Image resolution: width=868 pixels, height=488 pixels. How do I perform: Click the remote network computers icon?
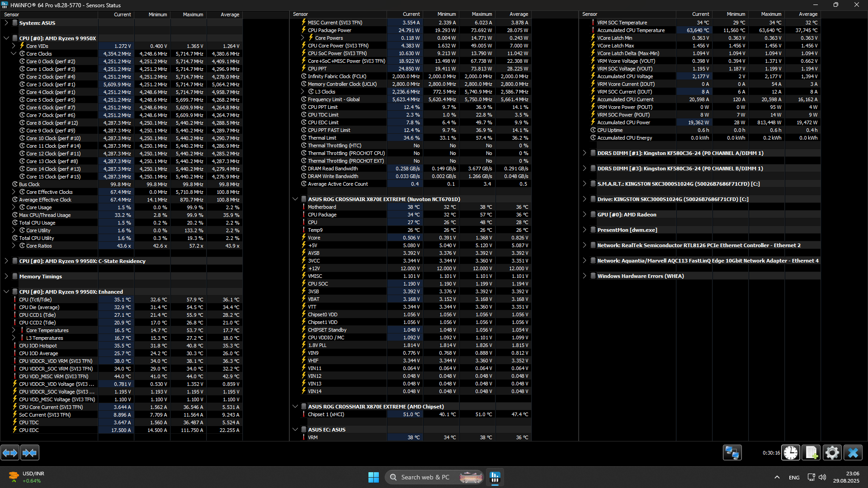coord(732,452)
